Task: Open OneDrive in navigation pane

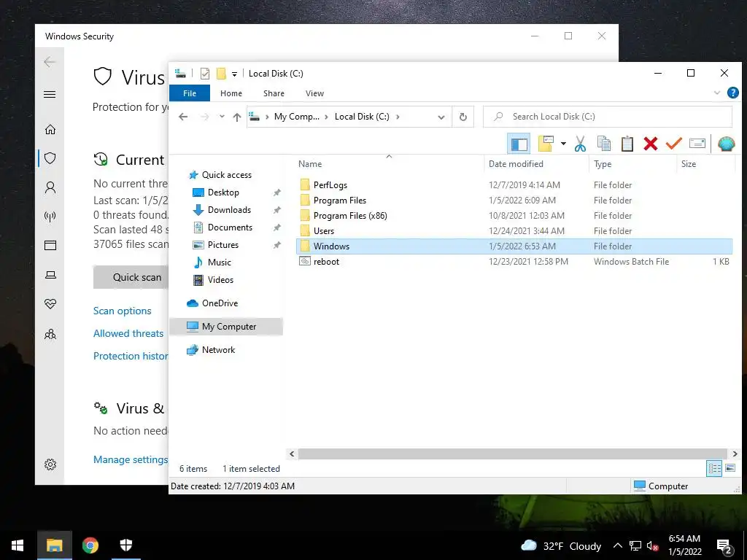Action: pos(220,303)
